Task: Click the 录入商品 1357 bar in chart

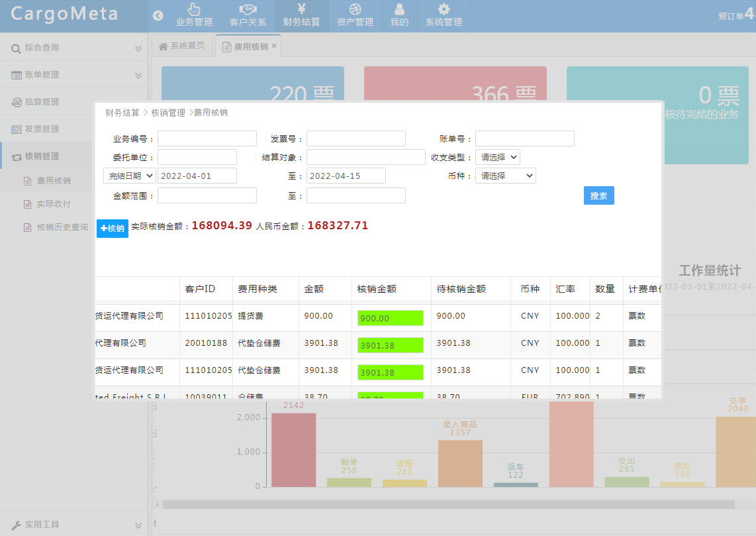Action: pos(461,463)
